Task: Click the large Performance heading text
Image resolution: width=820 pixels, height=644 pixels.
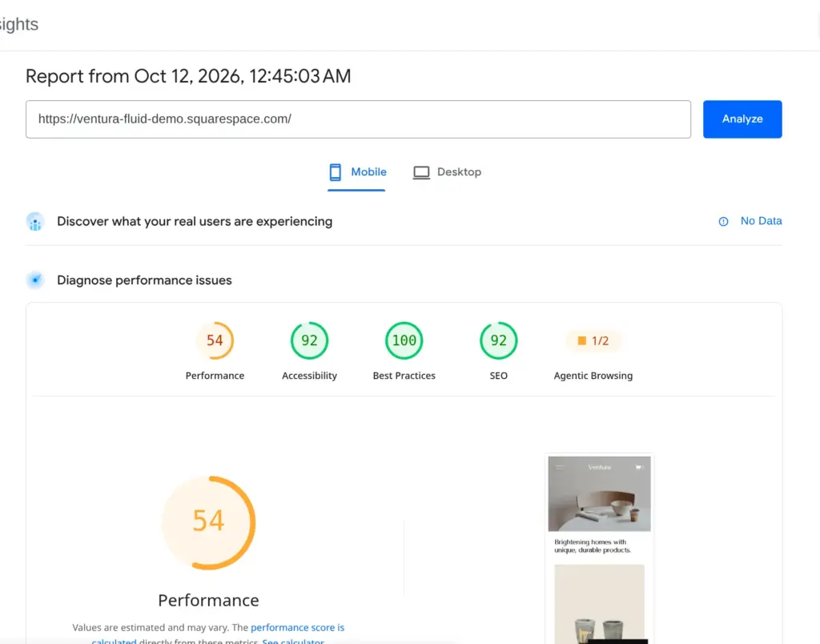Action: 209,600
